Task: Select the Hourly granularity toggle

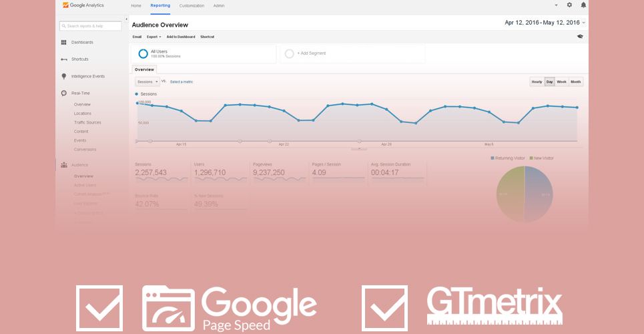Action: (x=537, y=81)
